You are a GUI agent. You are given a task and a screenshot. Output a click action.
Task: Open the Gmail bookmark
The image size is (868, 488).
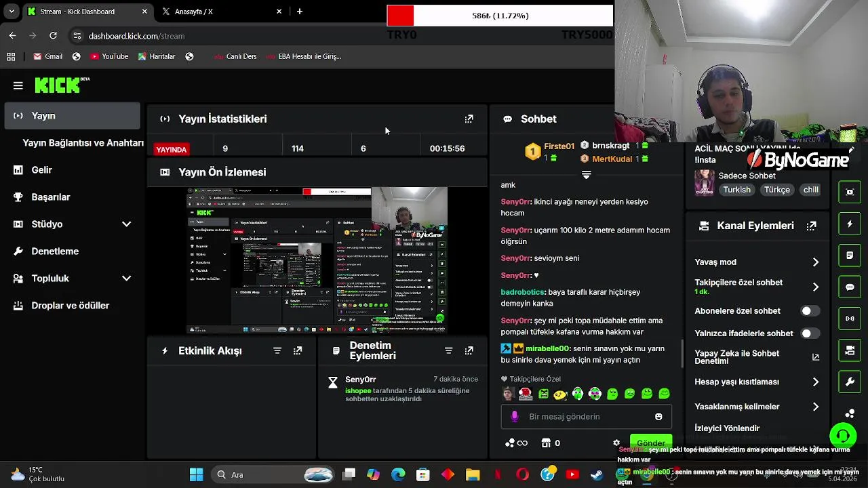[x=47, y=57]
